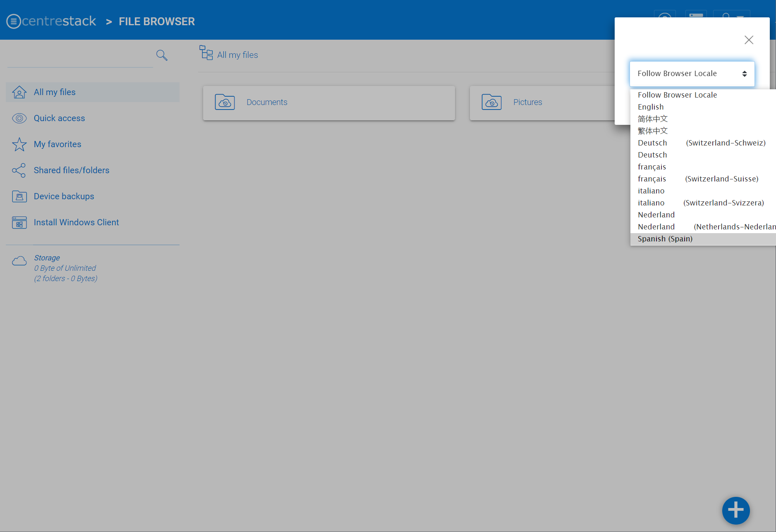Open the Documents folder
The image size is (776, 532).
click(329, 103)
